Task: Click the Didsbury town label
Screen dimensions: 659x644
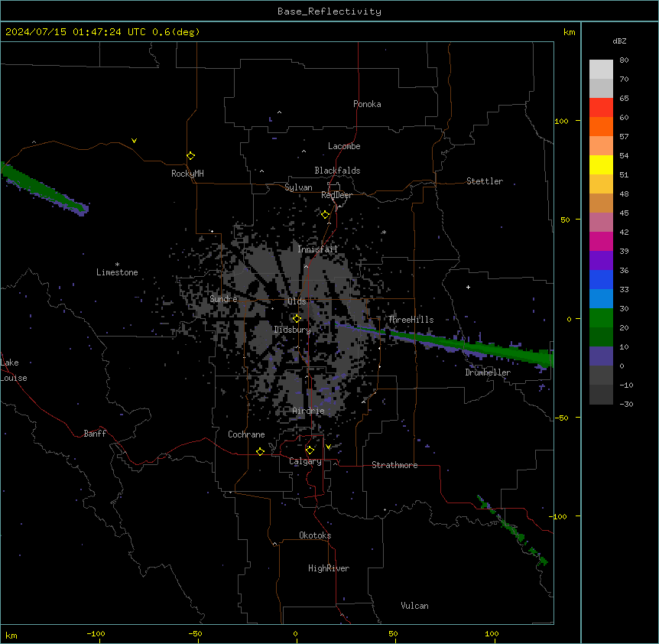Action: coord(293,330)
